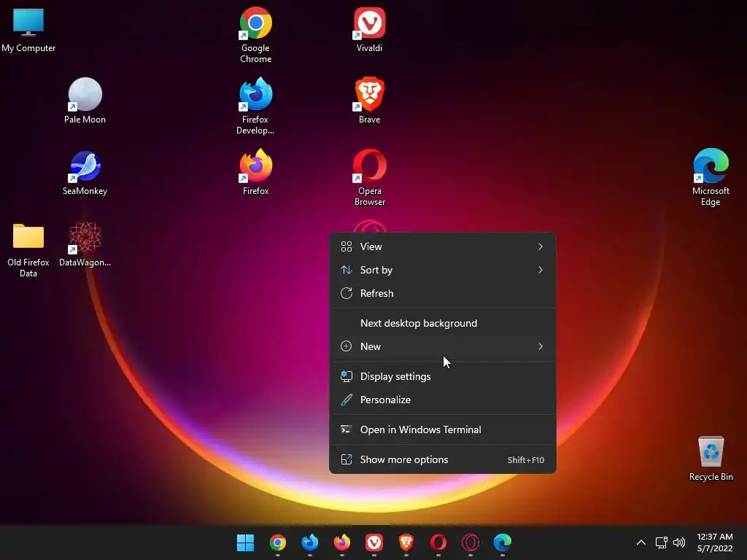Open Firefox from the taskbar
747x560 pixels.
click(342, 542)
